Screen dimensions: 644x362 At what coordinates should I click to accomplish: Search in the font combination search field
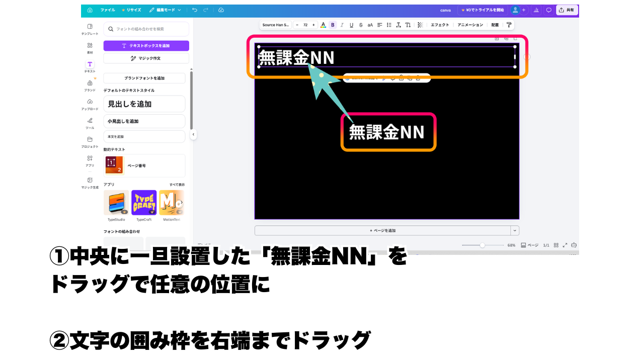[146, 29]
